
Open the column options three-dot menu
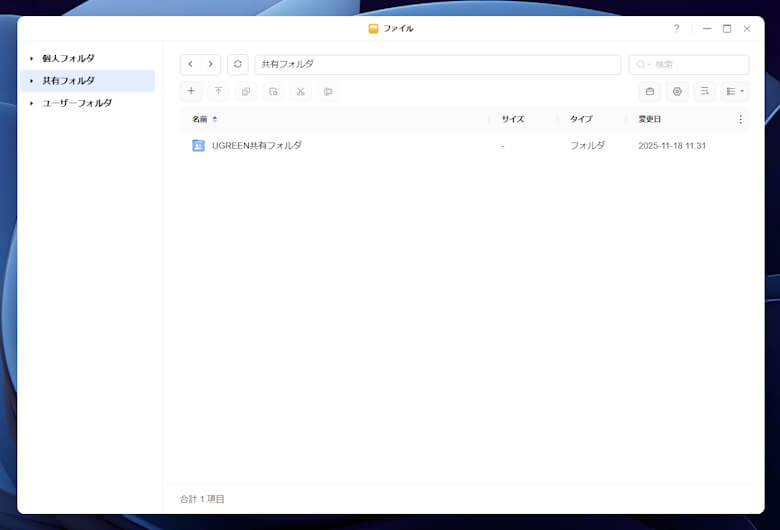tap(741, 119)
